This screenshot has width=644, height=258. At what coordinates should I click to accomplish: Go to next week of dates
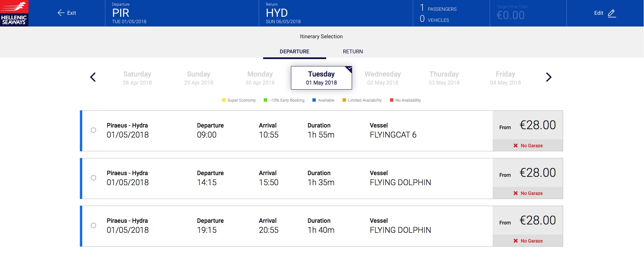tap(548, 77)
